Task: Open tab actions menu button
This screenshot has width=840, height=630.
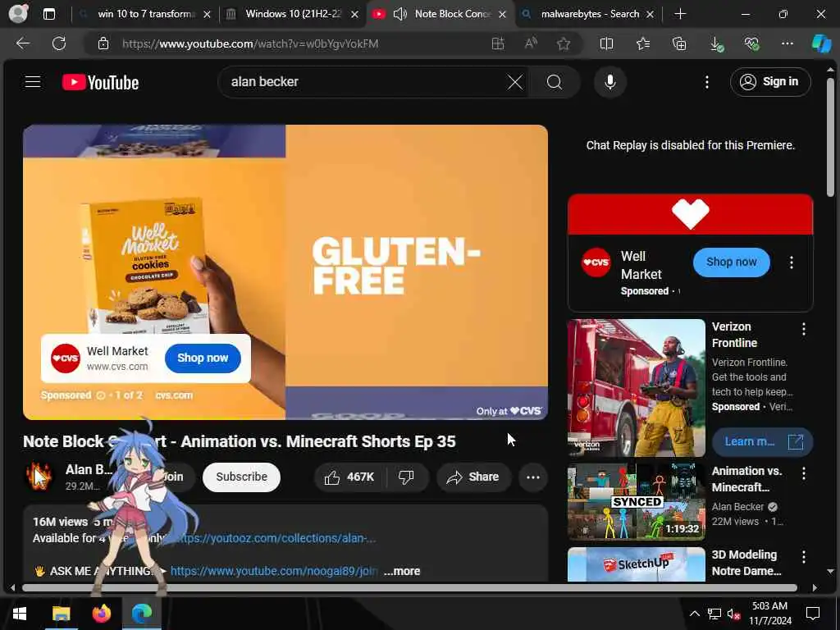Action: click(48, 14)
